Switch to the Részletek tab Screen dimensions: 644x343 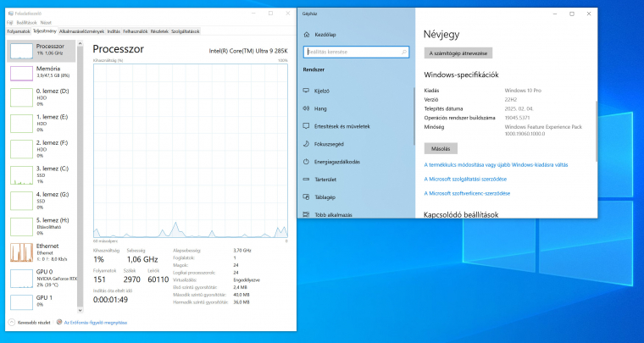tap(159, 31)
